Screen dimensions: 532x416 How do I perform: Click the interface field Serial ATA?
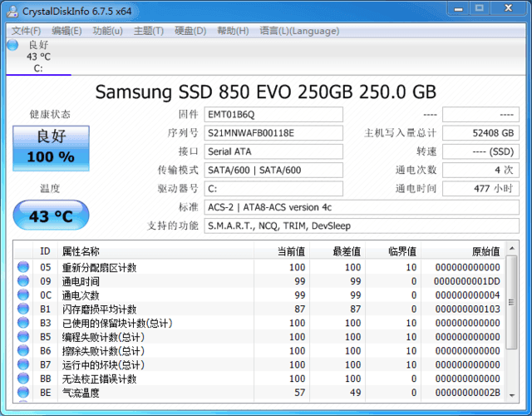[273, 151]
